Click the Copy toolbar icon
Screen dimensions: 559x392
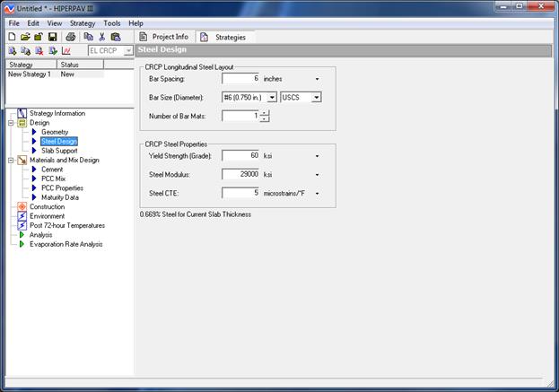pos(89,37)
